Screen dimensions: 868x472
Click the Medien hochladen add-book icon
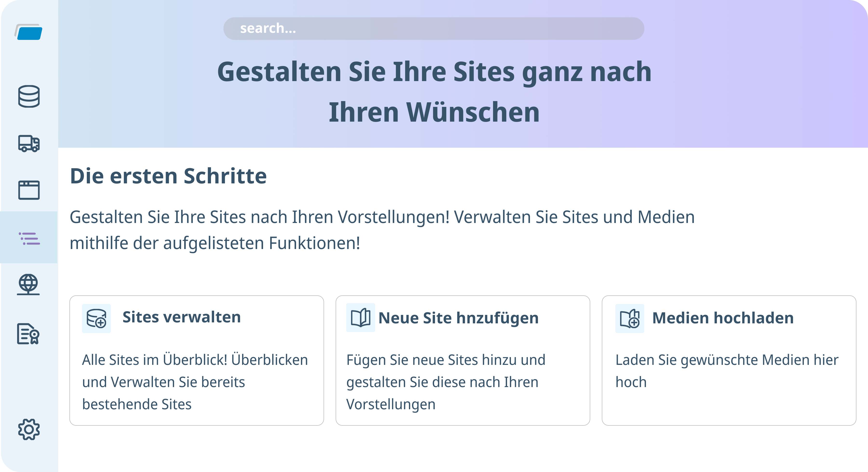point(630,318)
